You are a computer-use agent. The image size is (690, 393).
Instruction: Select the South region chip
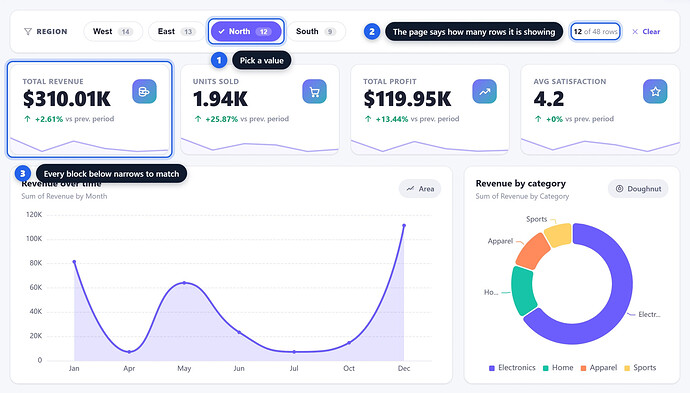point(316,32)
